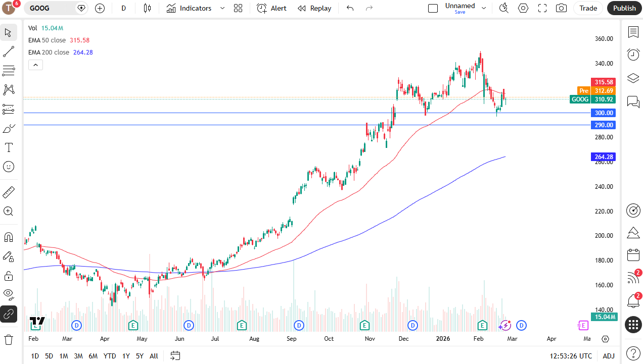Open the emoji icons tool
643x364 pixels.
click(9, 167)
